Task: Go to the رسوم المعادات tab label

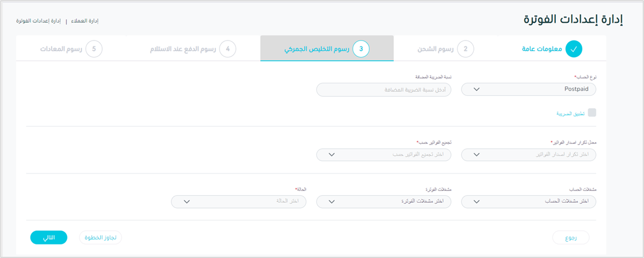Action: [x=61, y=49]
